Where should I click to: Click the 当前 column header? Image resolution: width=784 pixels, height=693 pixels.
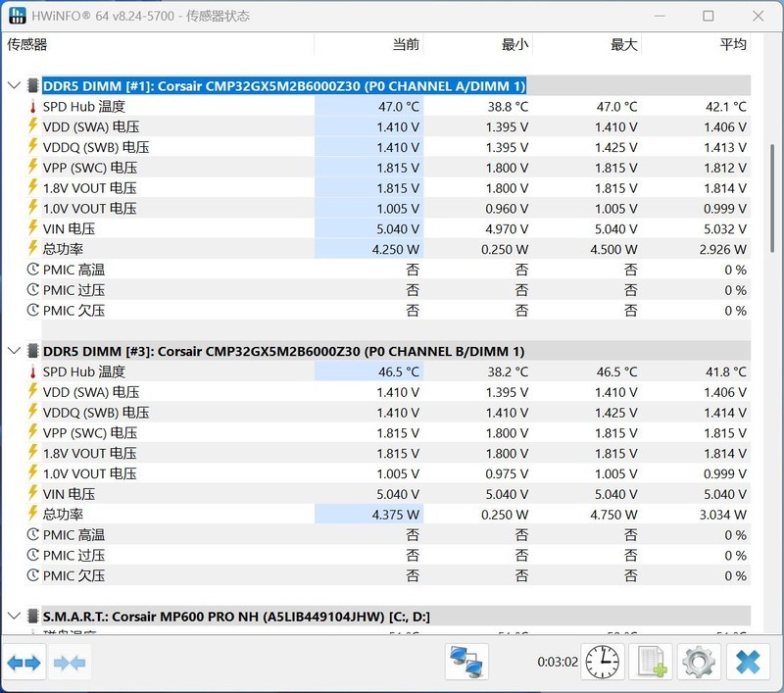pyautogui.click(x=406, y=44)
